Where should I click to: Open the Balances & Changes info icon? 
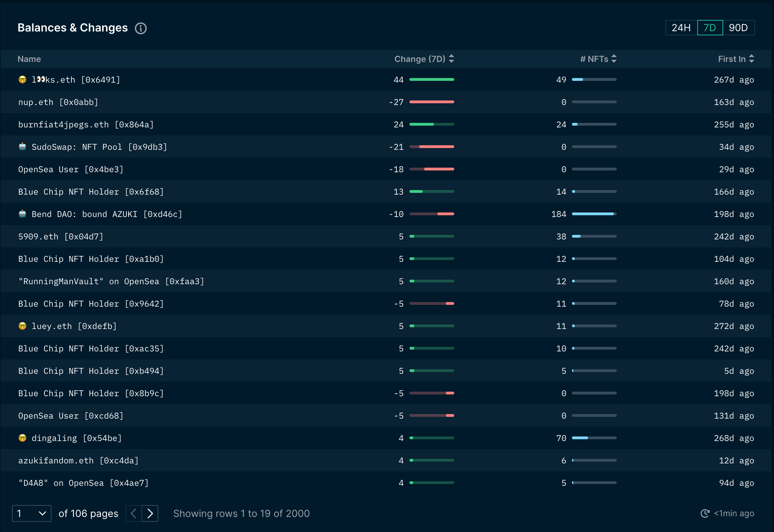141,28
